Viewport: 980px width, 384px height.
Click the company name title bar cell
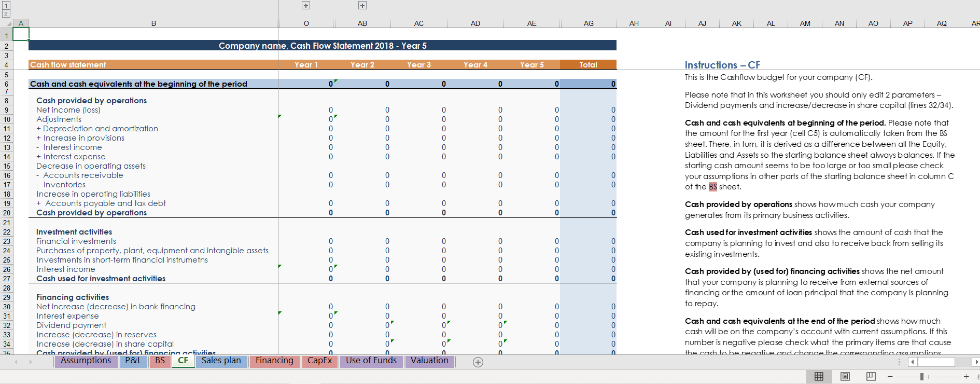(323, 46)
